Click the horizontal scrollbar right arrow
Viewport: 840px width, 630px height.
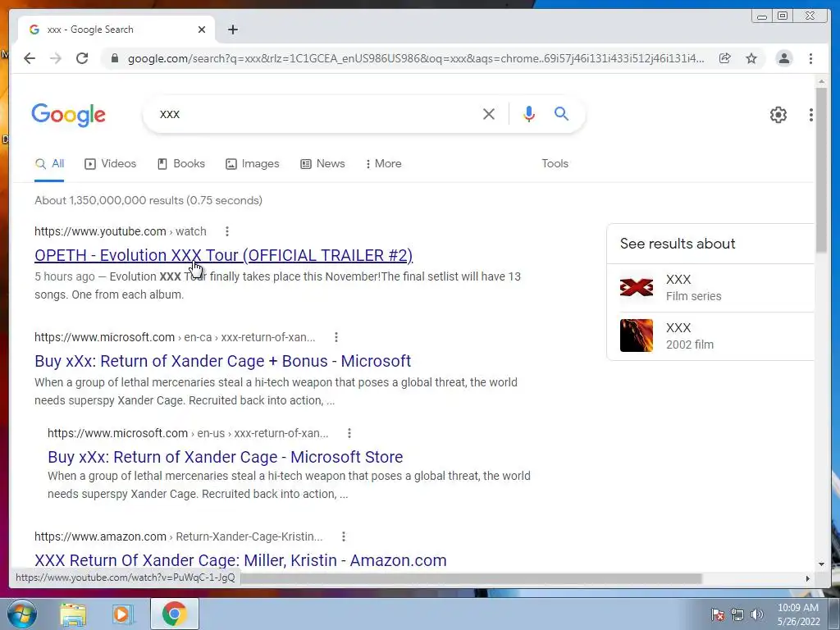[x=808, y=578]
